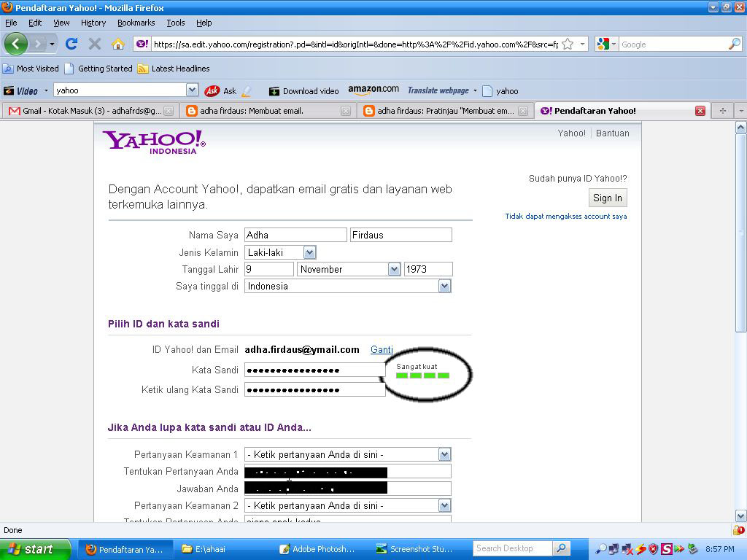This screenshot has width=747, height=560.
Task: Click the Ketik ulang Kata Sandi field
Action: coord(315,389)
